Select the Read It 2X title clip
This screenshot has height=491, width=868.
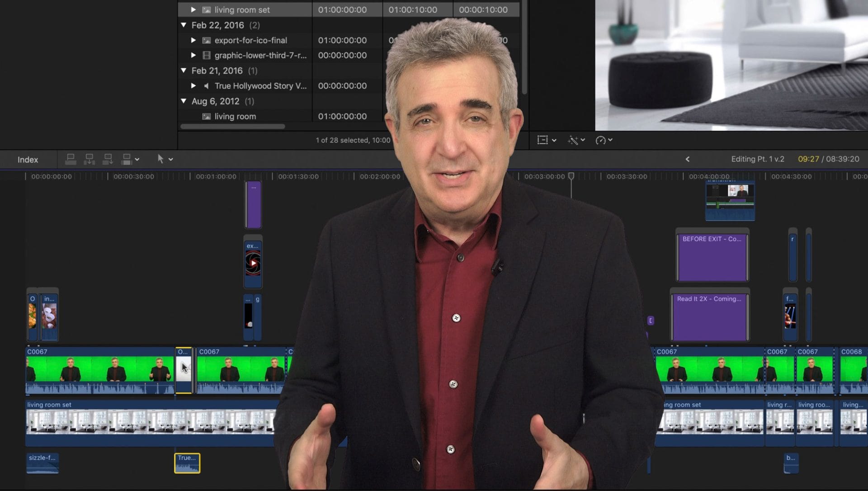709,317
